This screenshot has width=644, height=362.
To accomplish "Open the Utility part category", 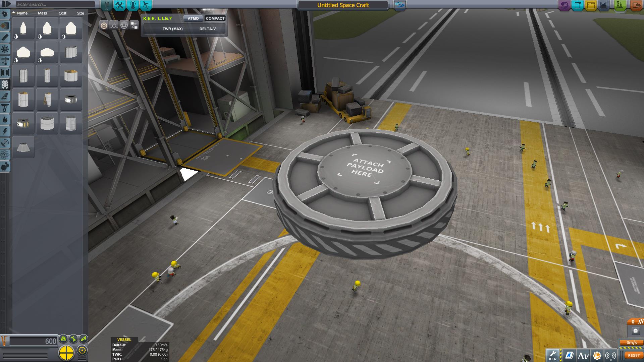I will coord(5,167).
